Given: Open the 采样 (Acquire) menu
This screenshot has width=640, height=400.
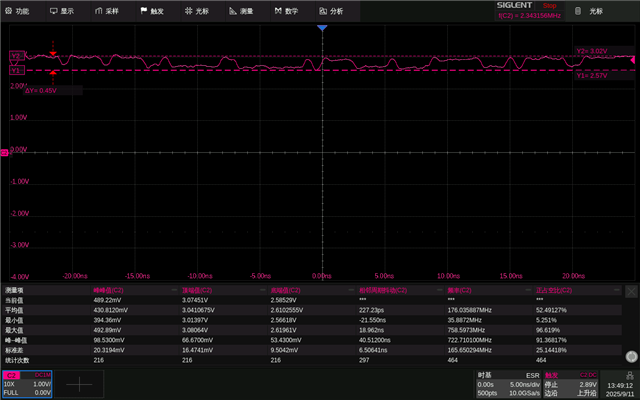Looking at the screenshot, I should [107, 11].
